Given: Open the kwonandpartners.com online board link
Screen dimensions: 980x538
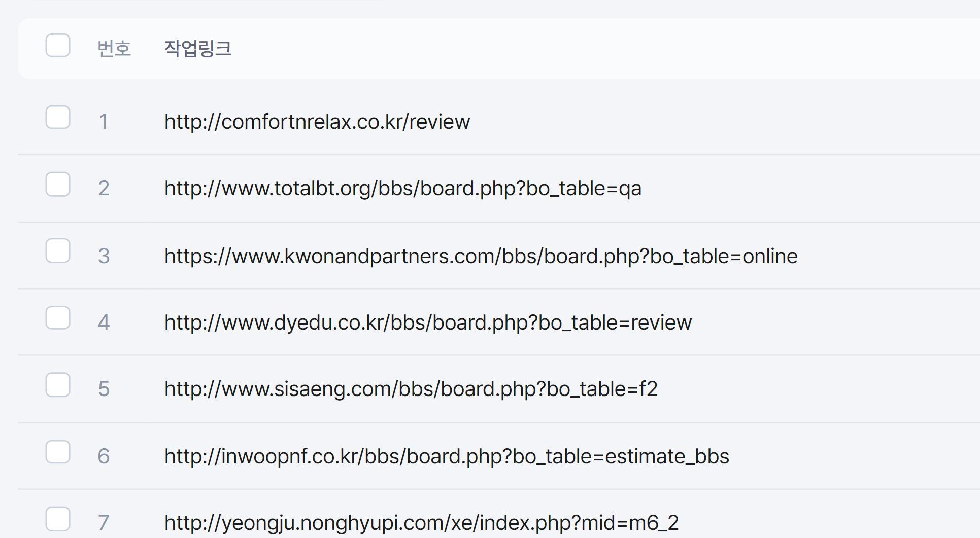Looking at the screenshot, I should click(481, 256).
